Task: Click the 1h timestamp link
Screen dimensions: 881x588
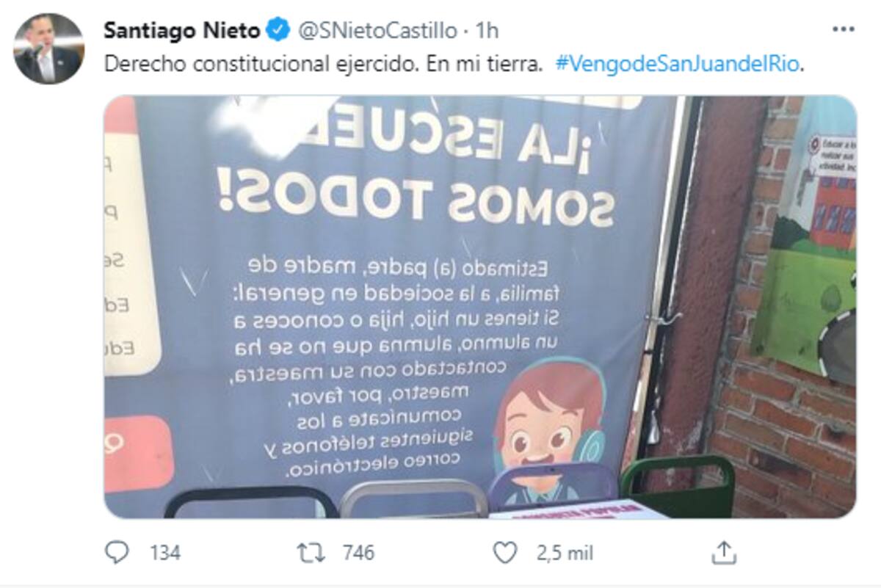Action: tap(487, 30)
